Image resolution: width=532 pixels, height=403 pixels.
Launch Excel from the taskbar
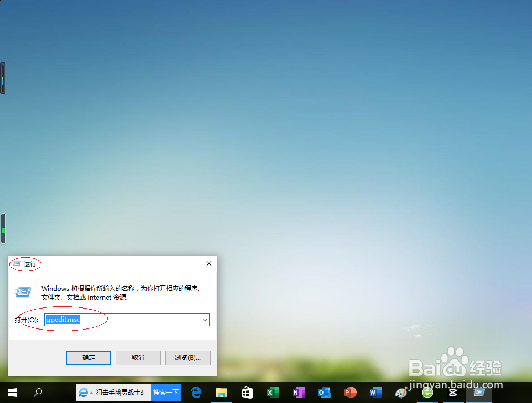[273, 393]
